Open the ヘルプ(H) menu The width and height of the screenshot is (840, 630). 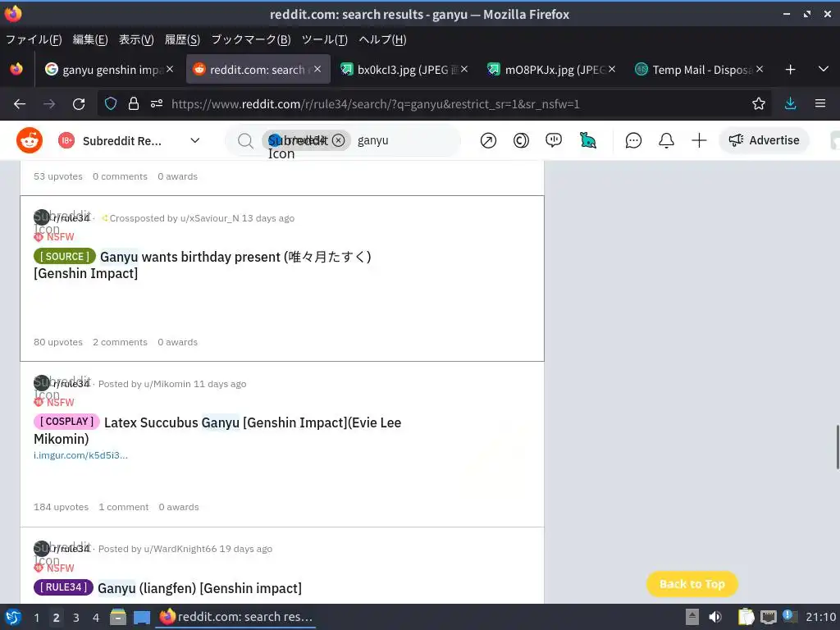(382, 39)
